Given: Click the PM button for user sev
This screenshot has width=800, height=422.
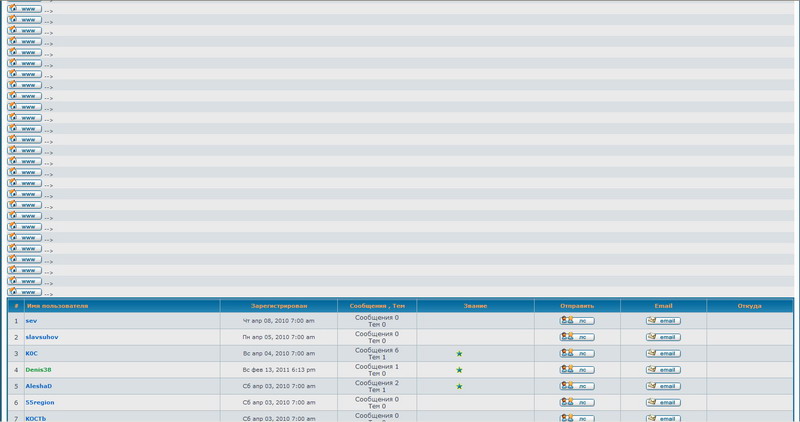Looking at the screenshot, I should [577, 321].
